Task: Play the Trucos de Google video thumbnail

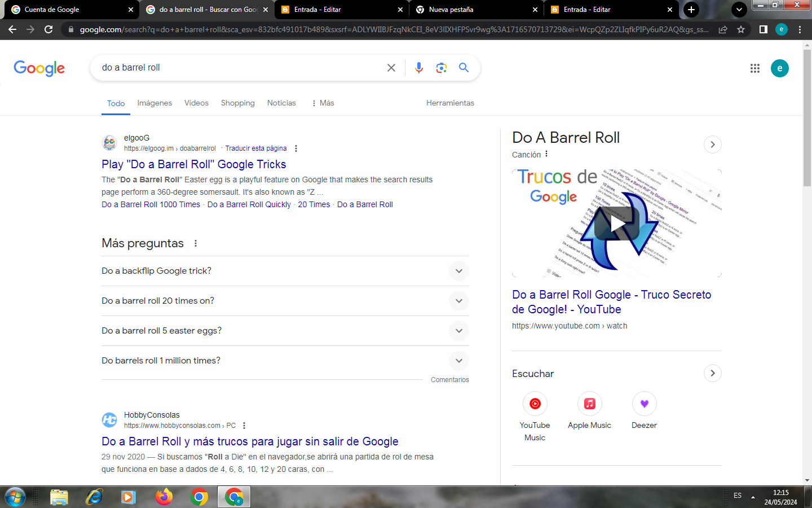Action: 617,223
